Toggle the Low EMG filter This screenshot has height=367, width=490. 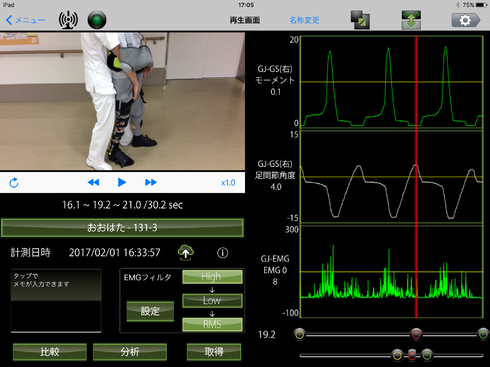click(x=212, y=300)
